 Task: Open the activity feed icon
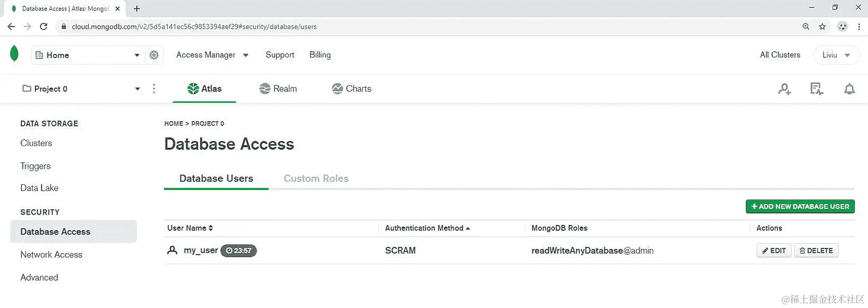click(816, 89)
